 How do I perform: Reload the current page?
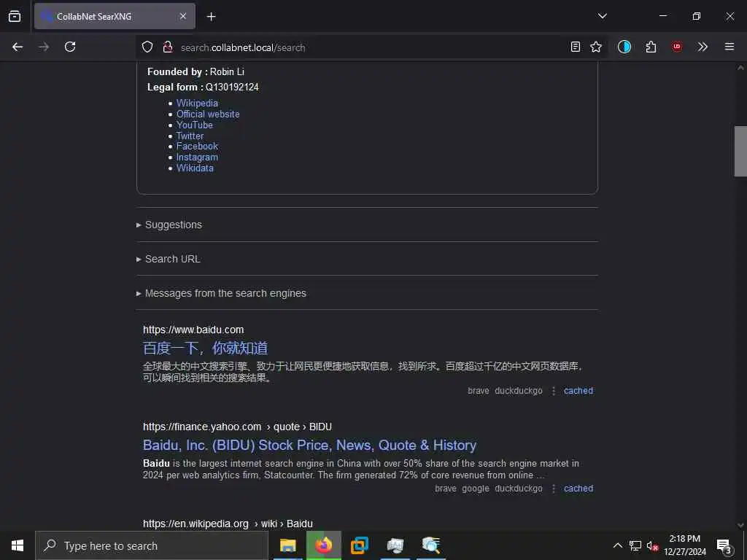click(x=70, y=47)
